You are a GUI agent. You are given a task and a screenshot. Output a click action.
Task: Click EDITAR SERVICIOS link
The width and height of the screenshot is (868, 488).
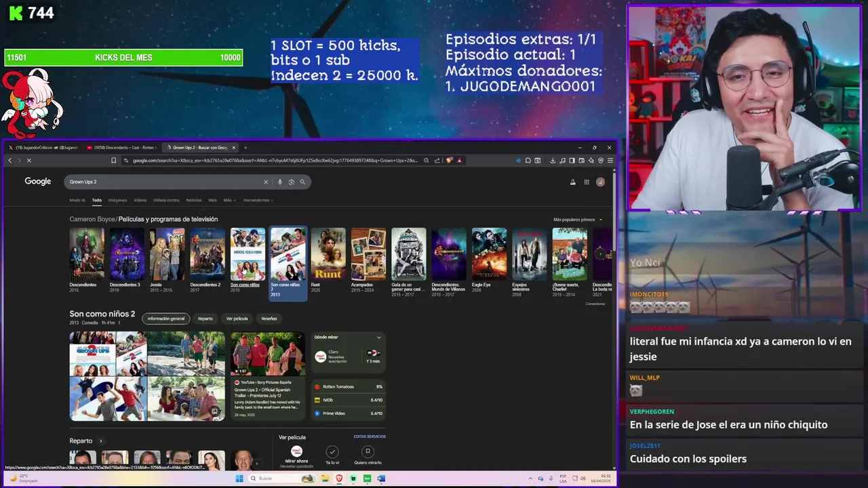pyautogui.click(x=370, y=436)
